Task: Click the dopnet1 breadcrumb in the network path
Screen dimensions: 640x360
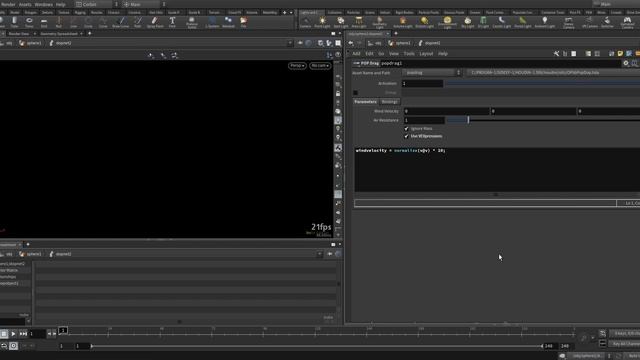Action: 429,43
